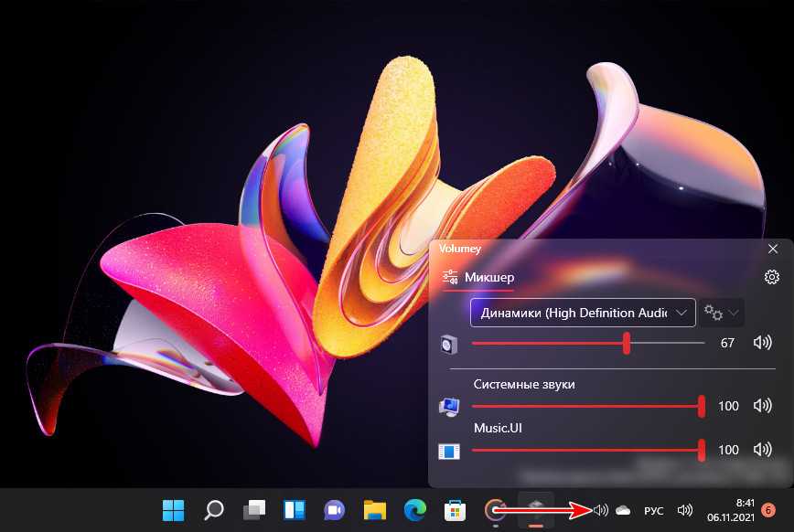The height and width of the screenshot is (532, 794).
Task: Open File Explorer from taskbar
Action: click(374, 510)
